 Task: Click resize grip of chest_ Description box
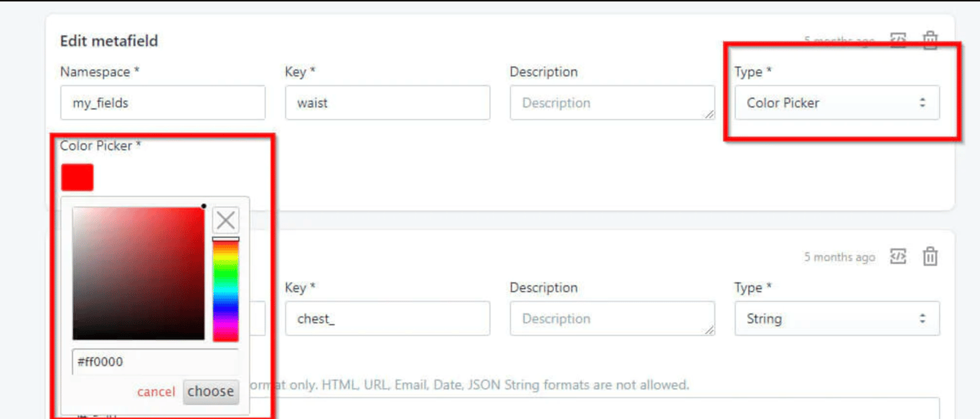(710, 330)
